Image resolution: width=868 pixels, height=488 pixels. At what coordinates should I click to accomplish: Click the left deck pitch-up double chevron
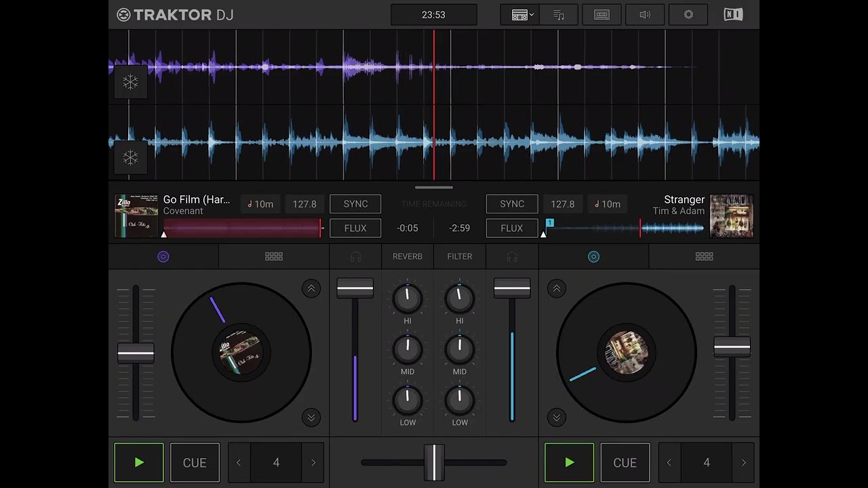[311, 289]
